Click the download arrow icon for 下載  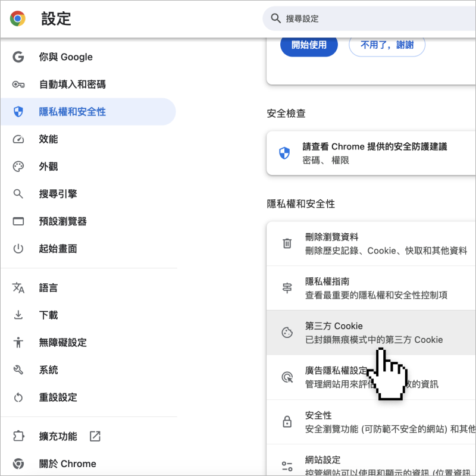pos(18,315)
